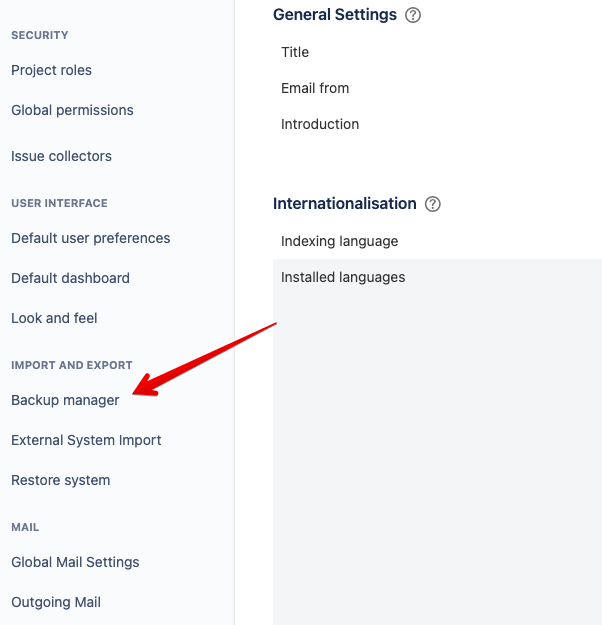
Task: Go to Global permissions page
Action: click(72, 110)
